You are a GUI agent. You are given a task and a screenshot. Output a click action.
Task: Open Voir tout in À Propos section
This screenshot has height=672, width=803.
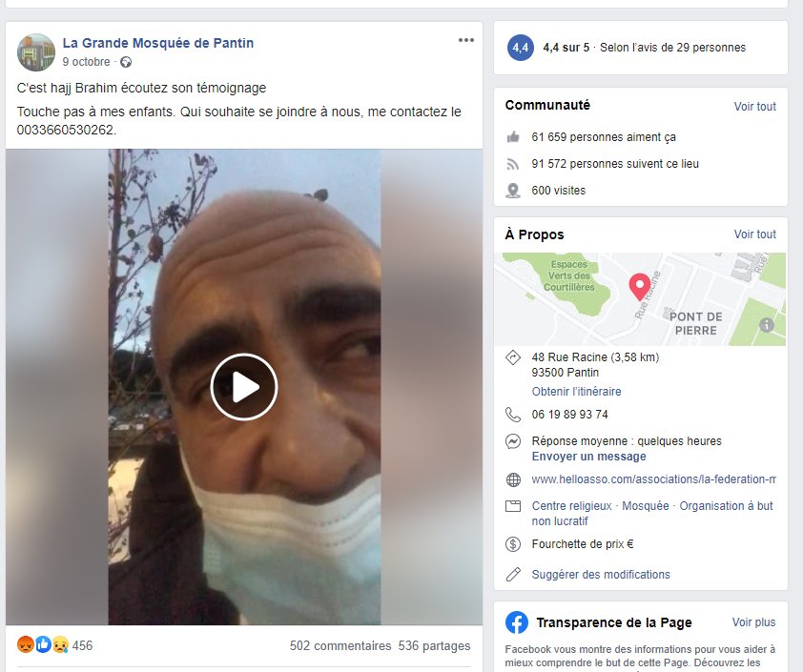pos(755,234)
